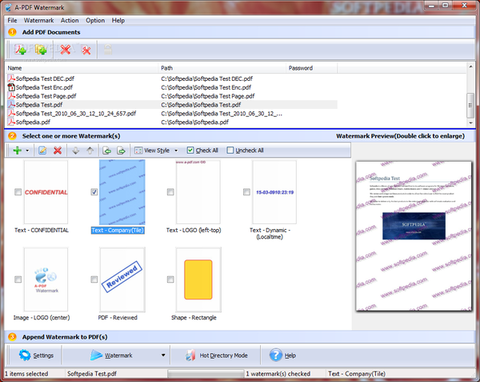480x382 pixels.
Task: Uncheck the Text - Company(Tile) watermark checkbox
Action: (94, 192)
